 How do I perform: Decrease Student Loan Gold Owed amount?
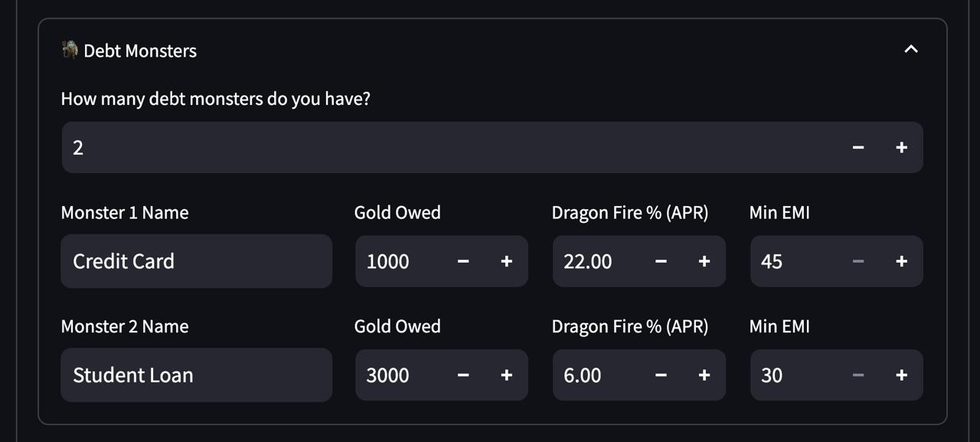coord(463,375)
